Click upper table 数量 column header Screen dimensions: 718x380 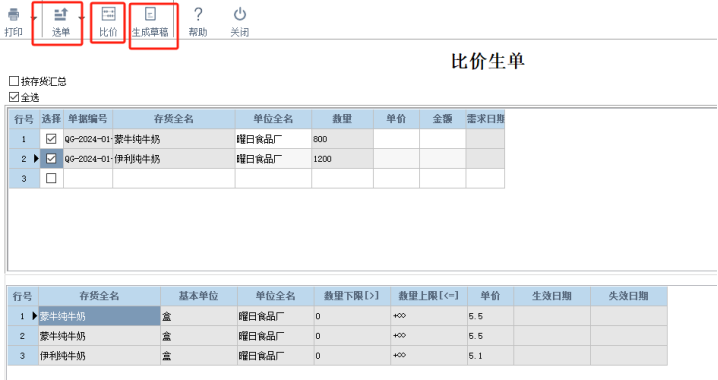[x=343, y=119]
